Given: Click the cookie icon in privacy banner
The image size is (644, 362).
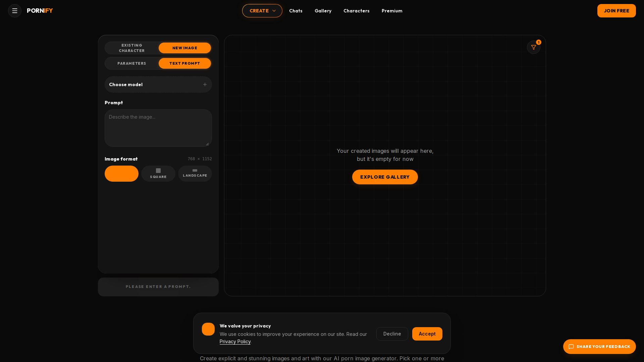Looking at the screenshot, I should tap(208, 329).
